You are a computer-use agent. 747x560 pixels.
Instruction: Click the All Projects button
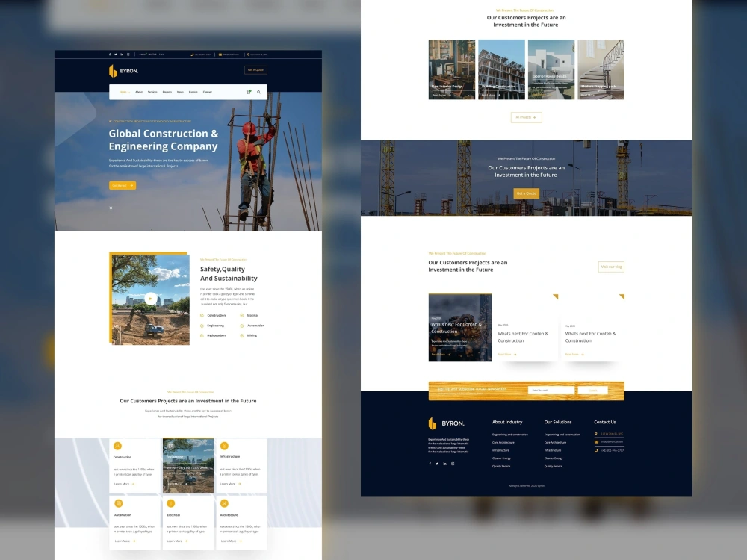pos(526,117)
